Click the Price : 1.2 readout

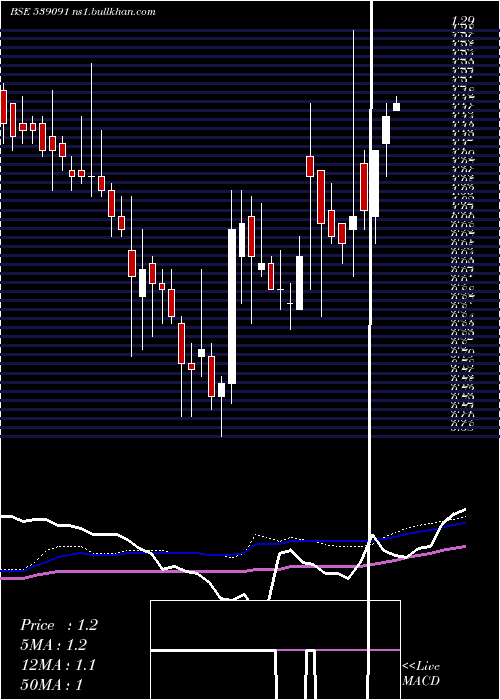pos(58,625)
